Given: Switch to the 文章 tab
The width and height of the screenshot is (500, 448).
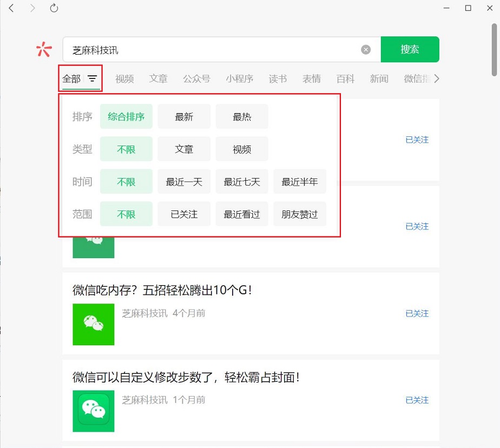Looking at the screenshot, I should coord(158,78).
